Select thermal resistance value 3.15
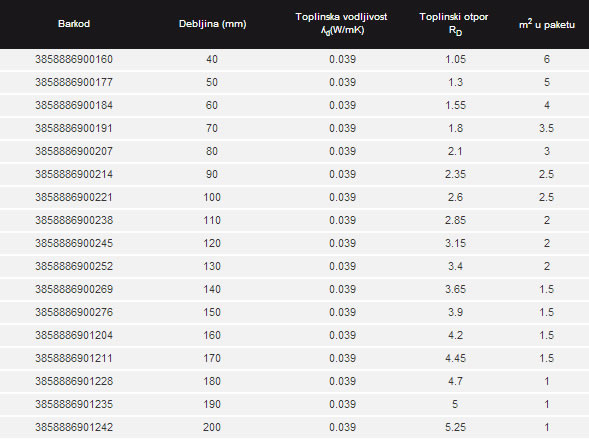The image size is (589, 439). pyautogui.click(x=455, y=243)
